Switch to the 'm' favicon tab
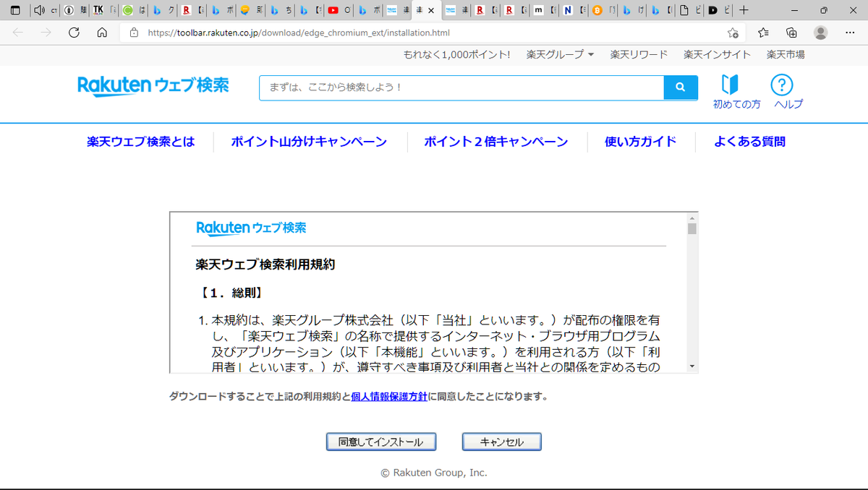 point(543,10)
